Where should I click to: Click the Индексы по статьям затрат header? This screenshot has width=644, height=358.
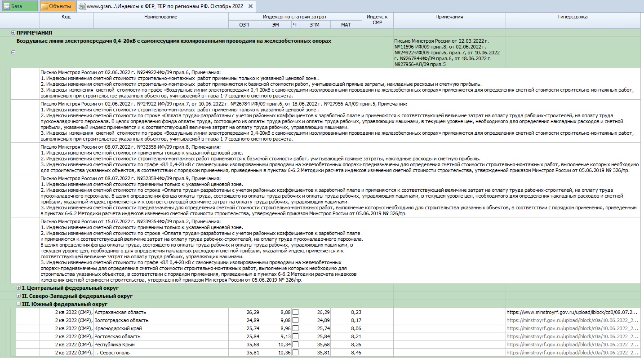[295, 17]
